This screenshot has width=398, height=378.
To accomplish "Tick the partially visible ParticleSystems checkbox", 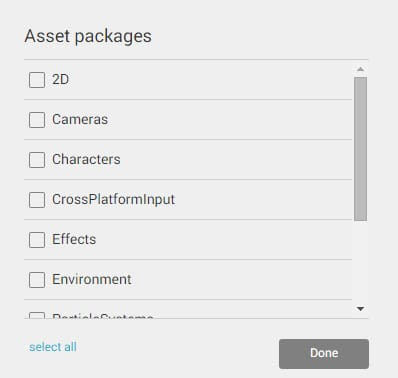I will (x=37, y=315).
